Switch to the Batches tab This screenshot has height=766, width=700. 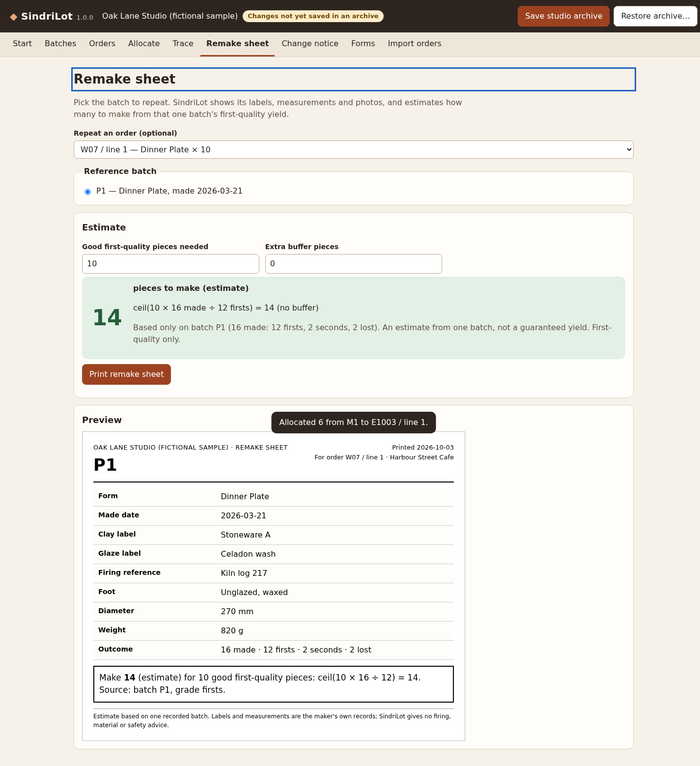(60, 44)
